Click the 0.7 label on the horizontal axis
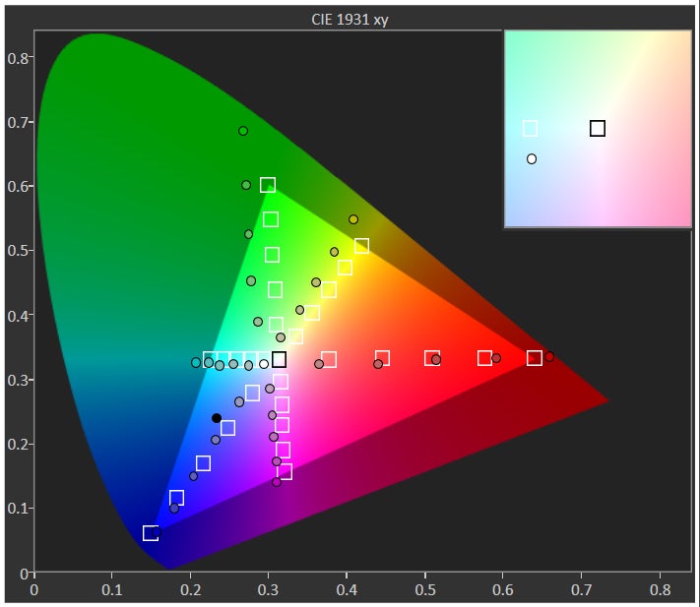The width and height of the screenshot is (700, 607). (582, 589)
